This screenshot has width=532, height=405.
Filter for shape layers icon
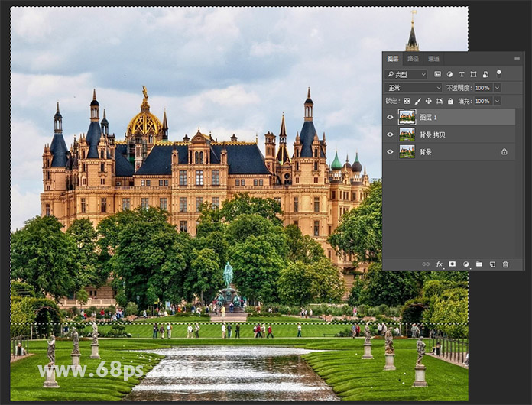[473, 74]
